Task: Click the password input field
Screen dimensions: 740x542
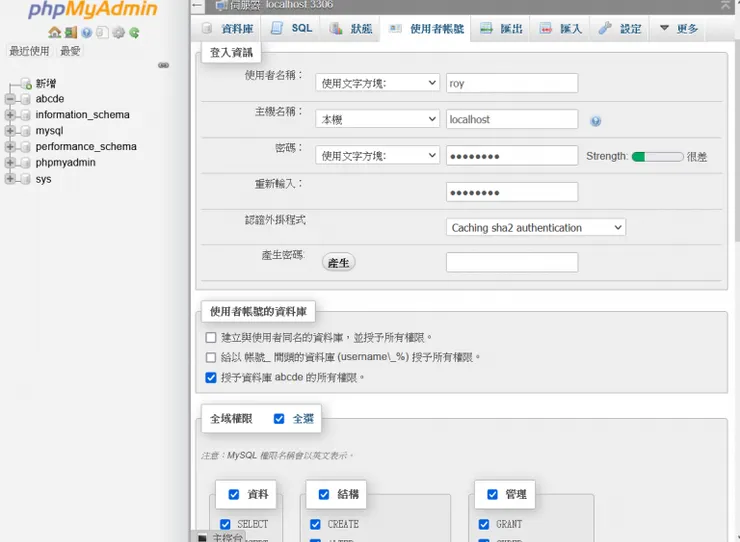Action: [512, 156]
